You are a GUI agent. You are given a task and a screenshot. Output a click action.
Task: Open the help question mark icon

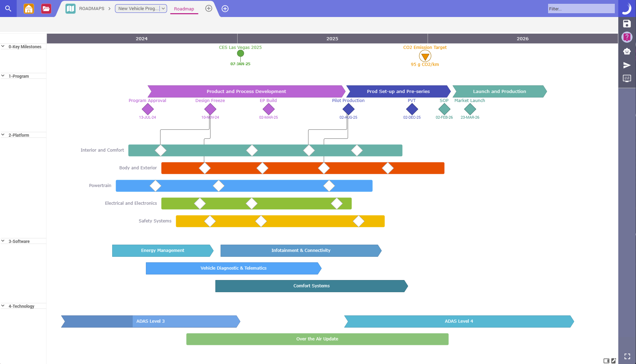pyautogui.click(x=627, y=37)
